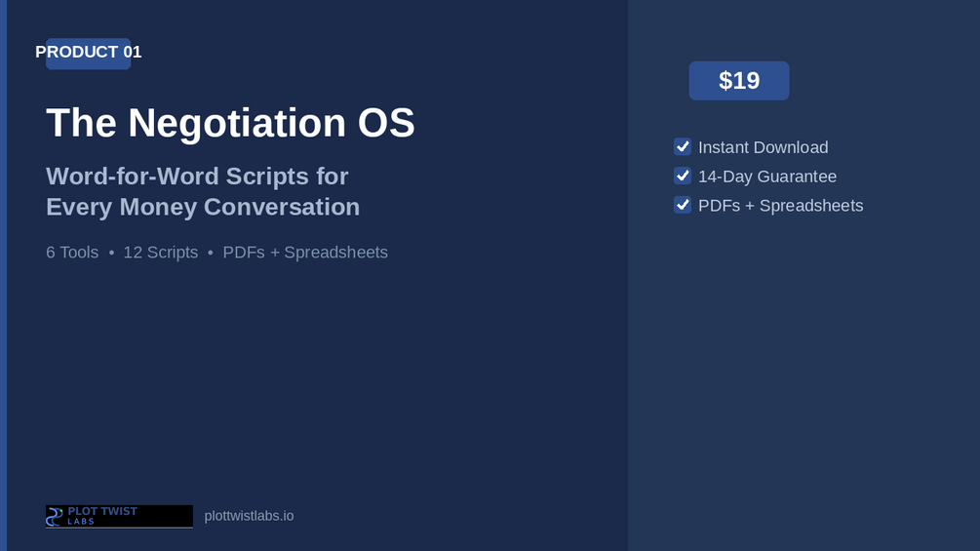Click the bullet between 6 Tools and 12 Scripts

coord(111,253)
